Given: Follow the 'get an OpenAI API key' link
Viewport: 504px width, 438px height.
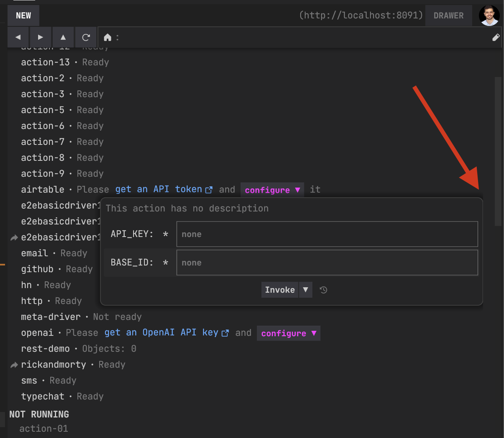Looking at the screenshot, I should 163,332.
